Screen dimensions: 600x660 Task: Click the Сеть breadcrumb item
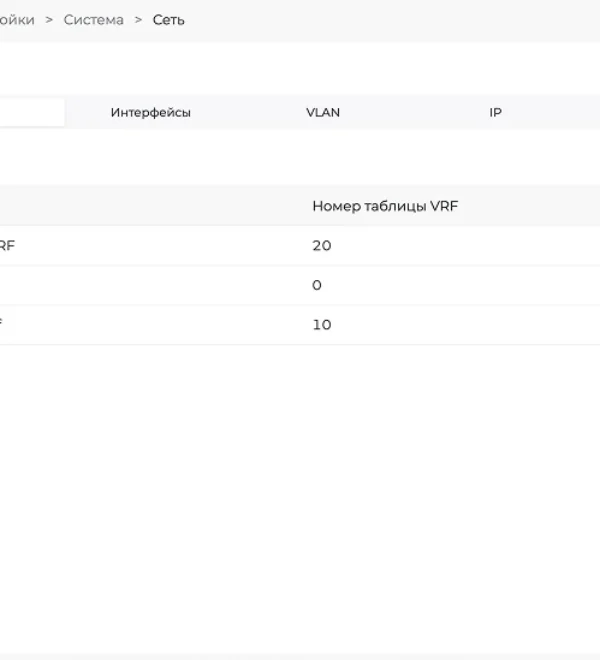[168, 20]
